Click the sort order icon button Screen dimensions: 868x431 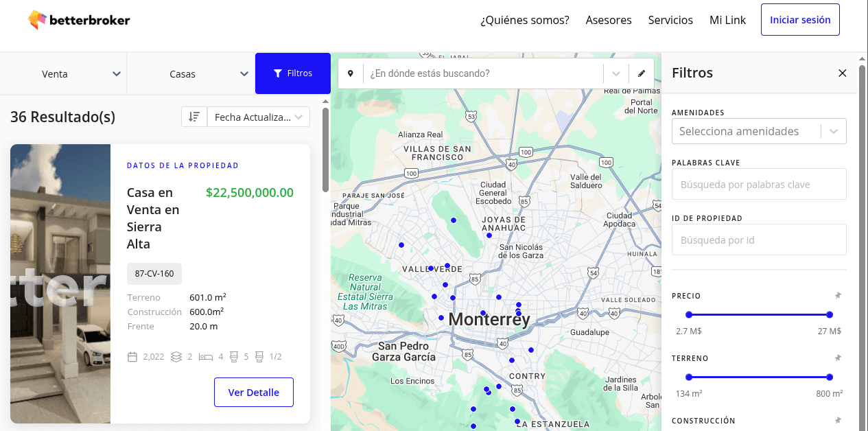(x=194, y=117)
